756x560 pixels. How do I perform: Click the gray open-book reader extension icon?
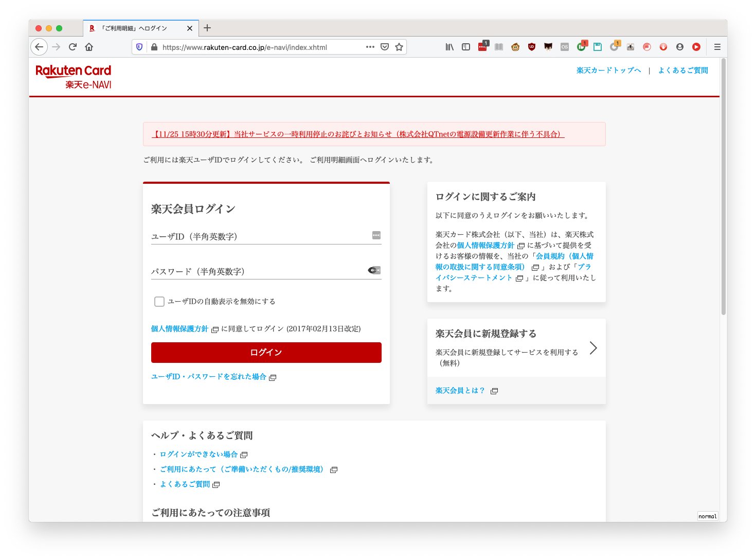tap(499, 47)
